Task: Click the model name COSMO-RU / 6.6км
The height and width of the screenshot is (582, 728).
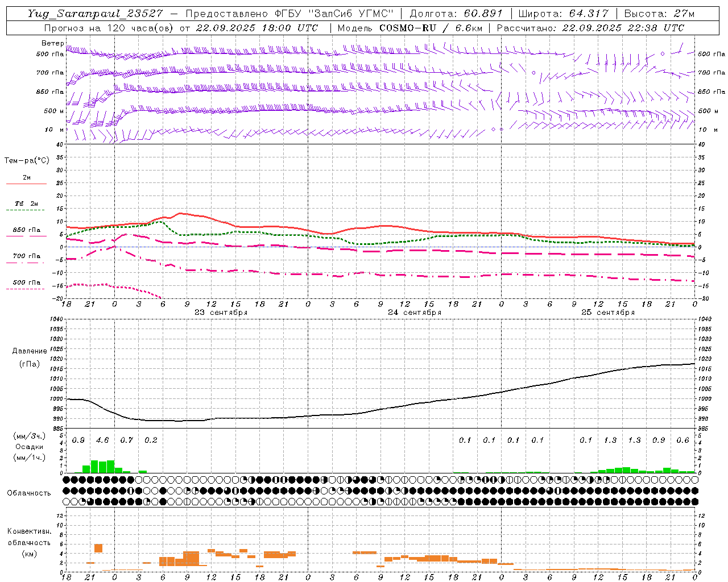Action: [431, 28]
